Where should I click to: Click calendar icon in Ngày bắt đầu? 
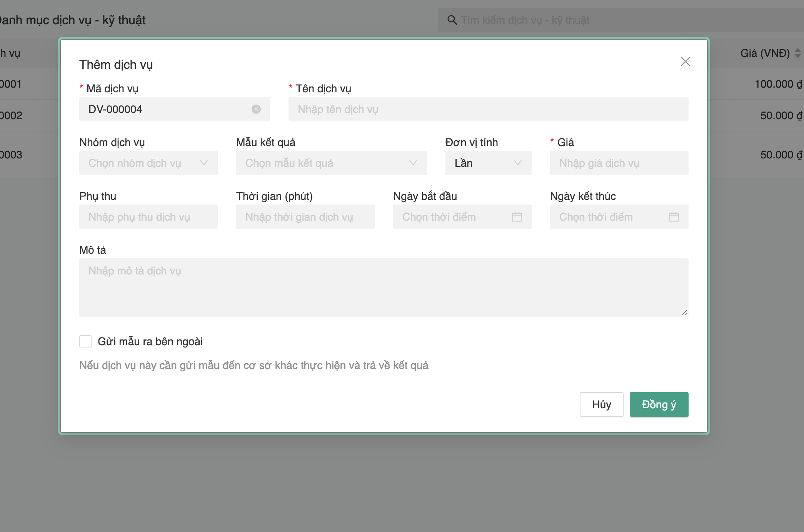pyautogui.click(x=517, y=217)
